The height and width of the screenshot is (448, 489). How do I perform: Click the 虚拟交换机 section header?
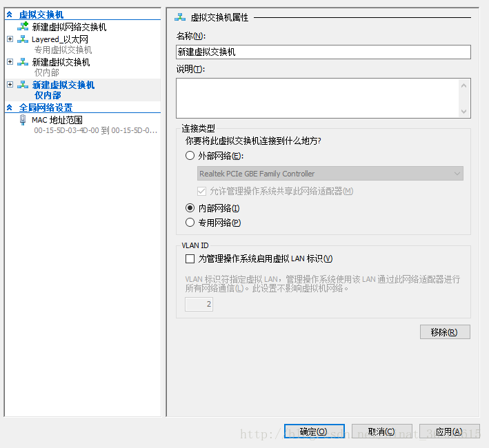pyautogui.click(x=41, y=14)
